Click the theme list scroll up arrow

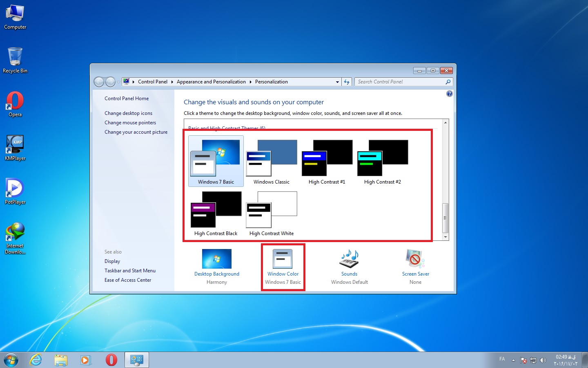tap(445, 123)
